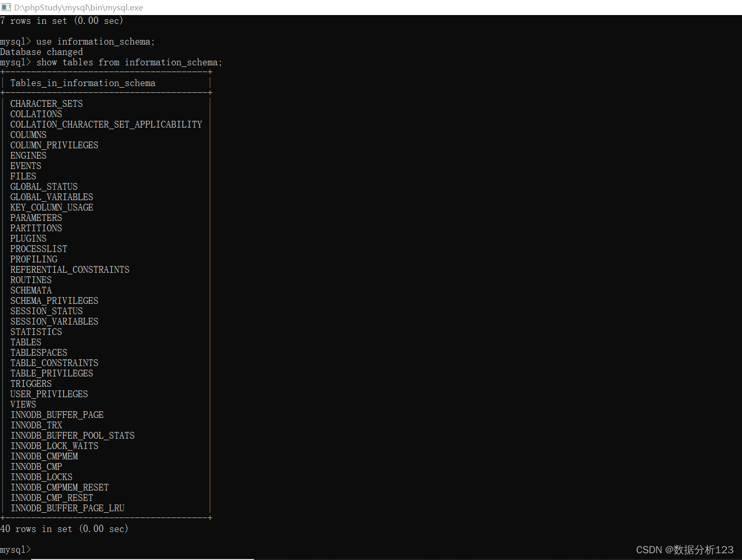Click the COLUMNS table name
The image size is (742, 560).
(29, 135)
